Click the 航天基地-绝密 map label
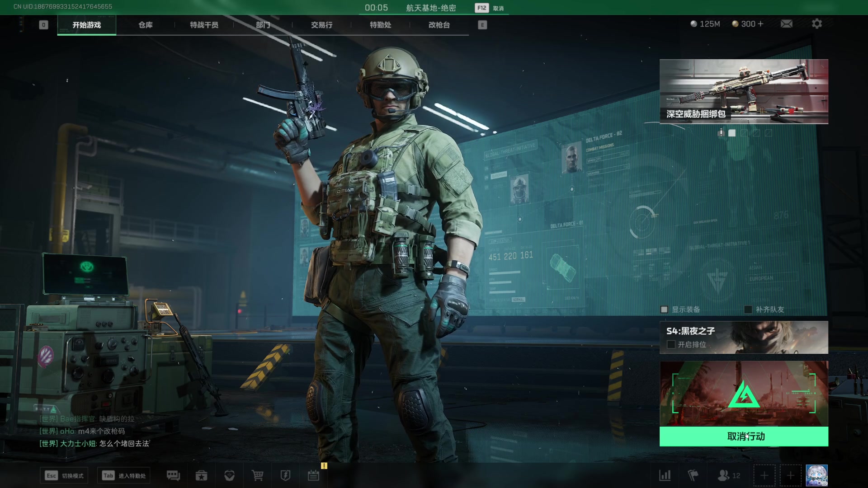Image resolution: width=868 pixels, height=488 pixels. 431,8
